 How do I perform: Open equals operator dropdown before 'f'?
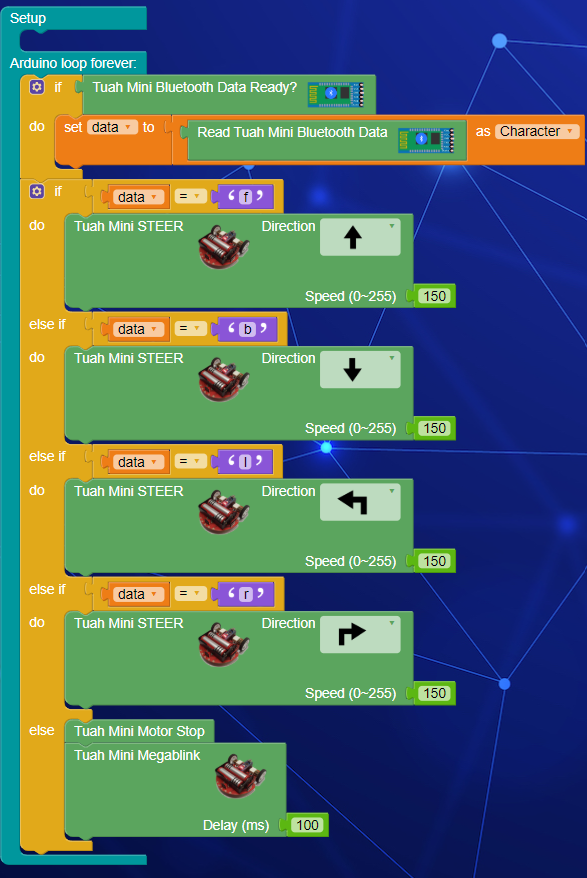coord(190,196)
